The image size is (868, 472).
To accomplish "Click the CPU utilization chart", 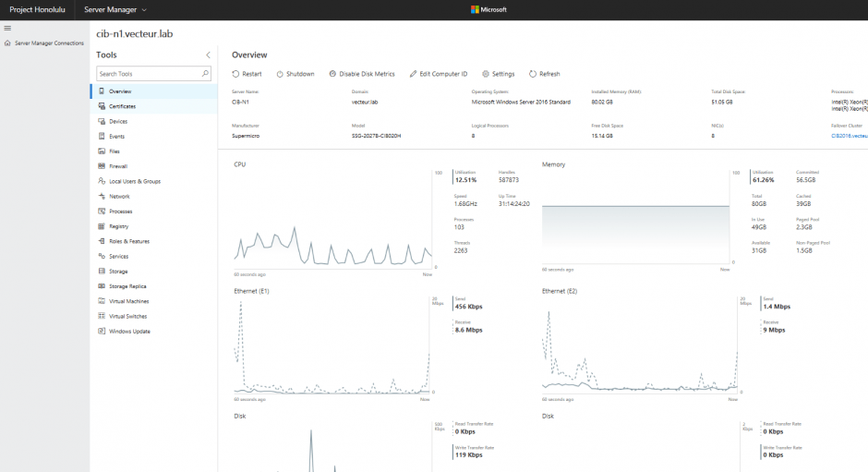I will pyautogui.click(x=332, y=222).
